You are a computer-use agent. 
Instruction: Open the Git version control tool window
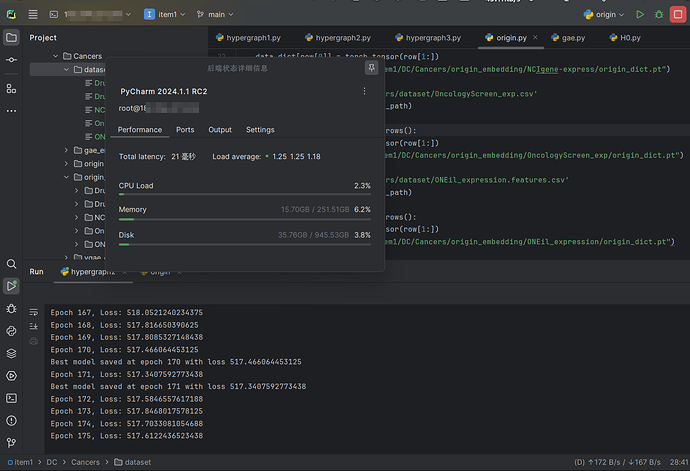[11, 442]
